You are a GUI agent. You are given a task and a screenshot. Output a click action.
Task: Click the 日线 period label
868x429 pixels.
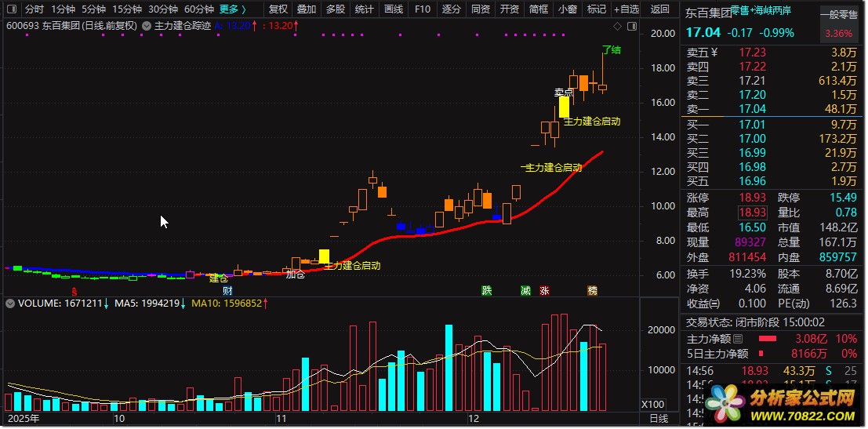(659, 419)
